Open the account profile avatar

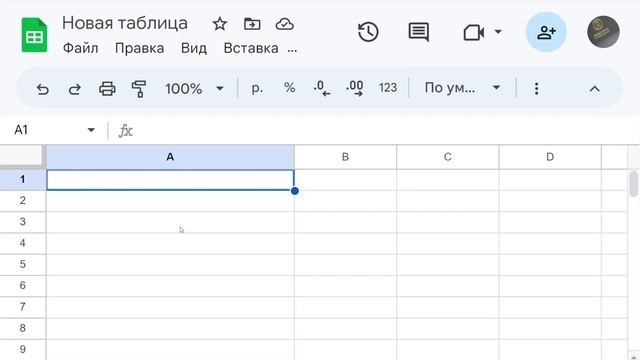pyautogui.click(x=603, y=32)
